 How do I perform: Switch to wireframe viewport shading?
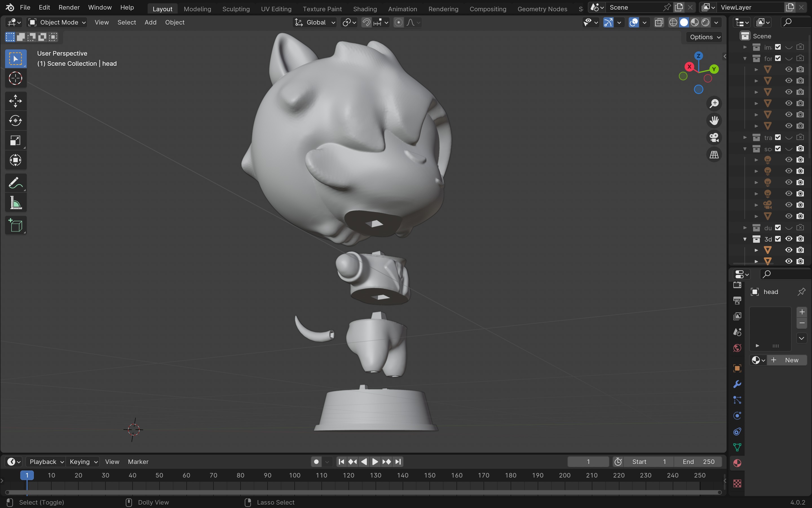(673, 23)
